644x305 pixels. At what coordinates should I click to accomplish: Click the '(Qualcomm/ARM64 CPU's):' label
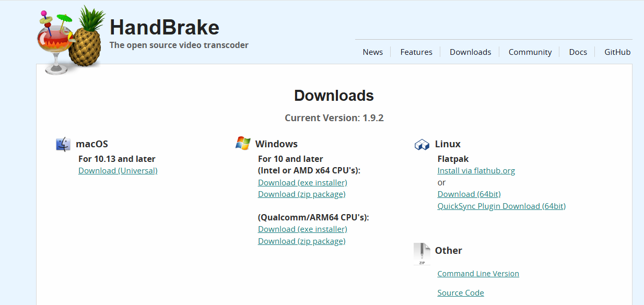[313, 217]
